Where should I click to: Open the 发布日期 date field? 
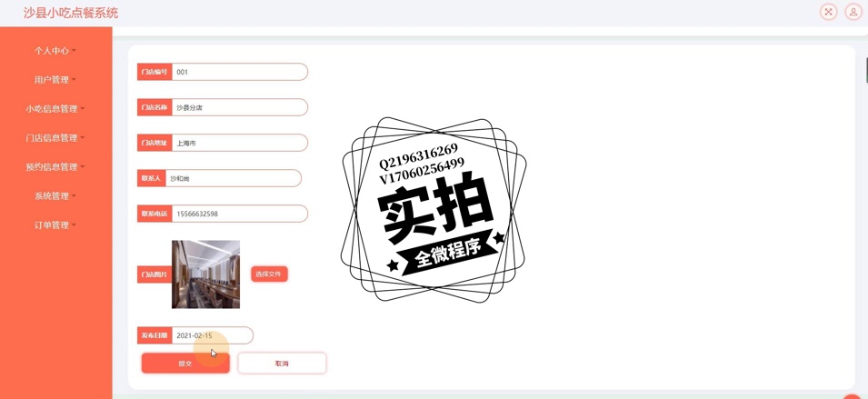pos(213,335)
